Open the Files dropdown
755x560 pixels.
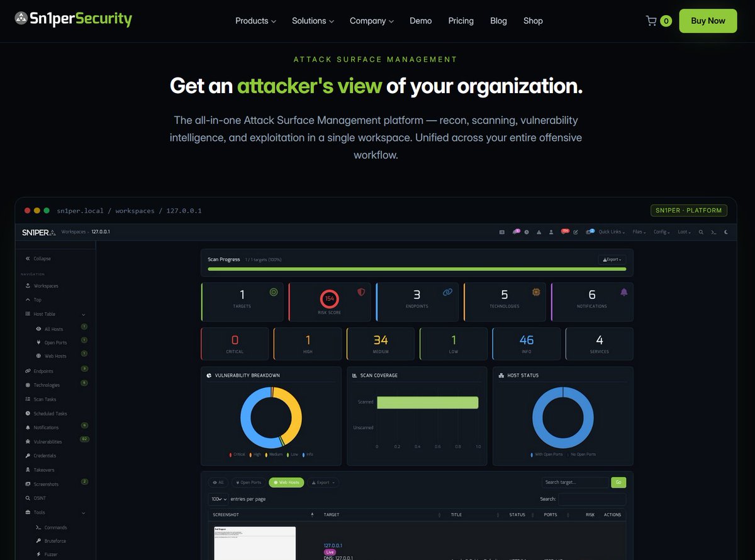click(639, 232)
